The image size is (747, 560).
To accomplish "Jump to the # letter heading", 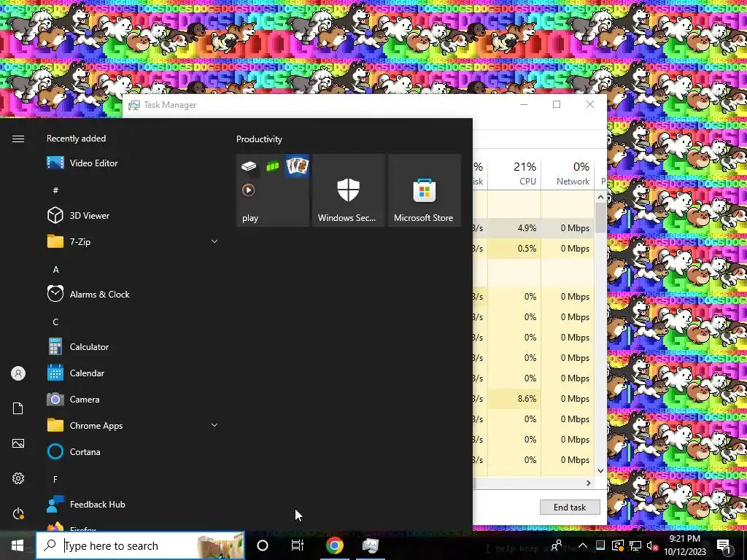I will (55, 190).
